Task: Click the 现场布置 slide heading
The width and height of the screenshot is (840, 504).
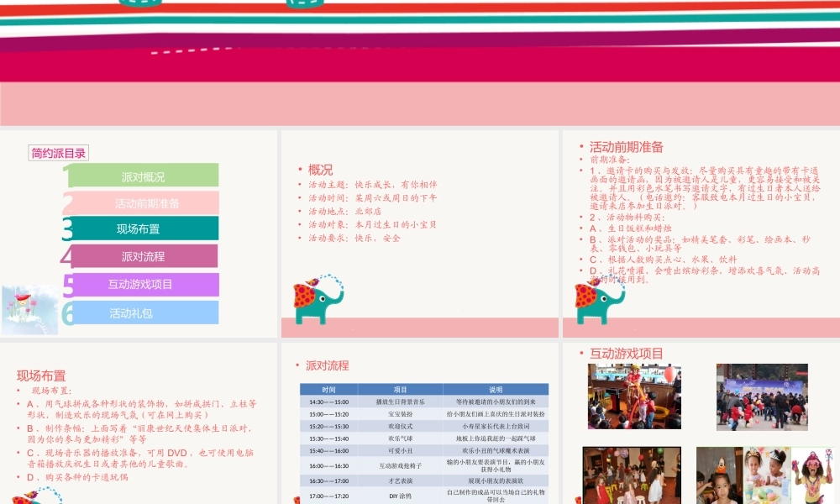Action: (x=41, y=375)
